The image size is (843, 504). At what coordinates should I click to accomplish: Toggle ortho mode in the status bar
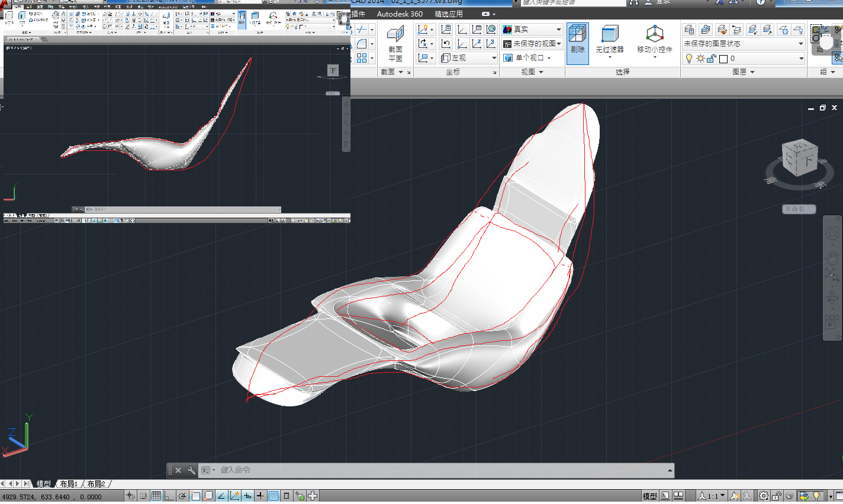tap(169, 496)
